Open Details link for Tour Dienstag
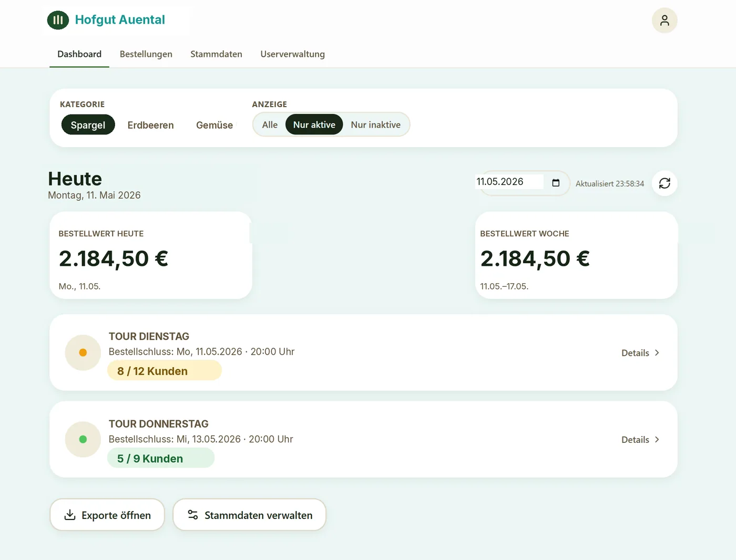The width and height of the screenshot is (736, 560). [x=640, y=352]
